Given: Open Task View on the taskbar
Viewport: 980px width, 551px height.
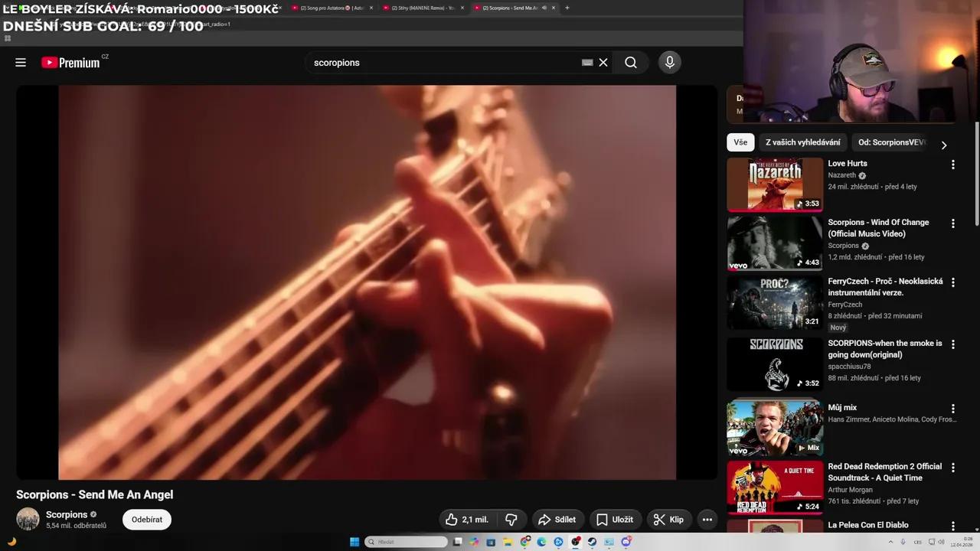Looking at the screenshot, I should pos(457,542).
